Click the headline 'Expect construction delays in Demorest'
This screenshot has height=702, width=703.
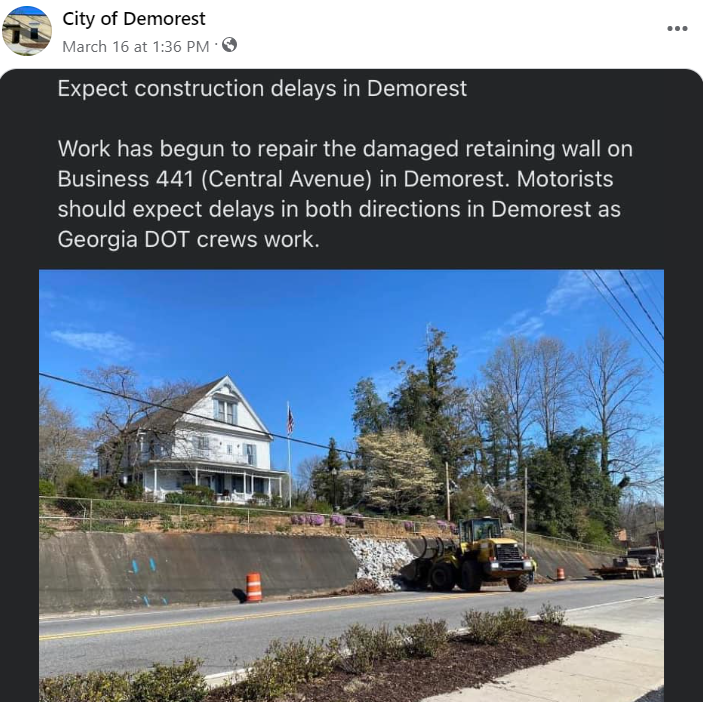(x=262, y=88)
